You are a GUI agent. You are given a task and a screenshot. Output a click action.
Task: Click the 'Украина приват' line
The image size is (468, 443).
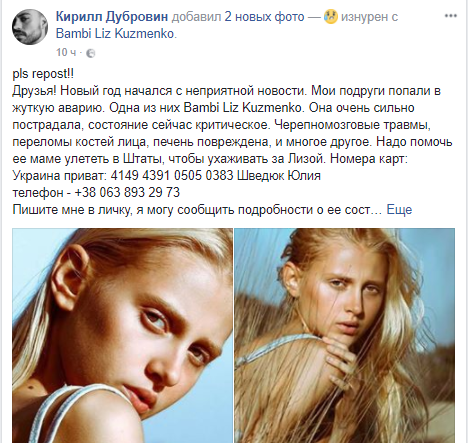167,176
